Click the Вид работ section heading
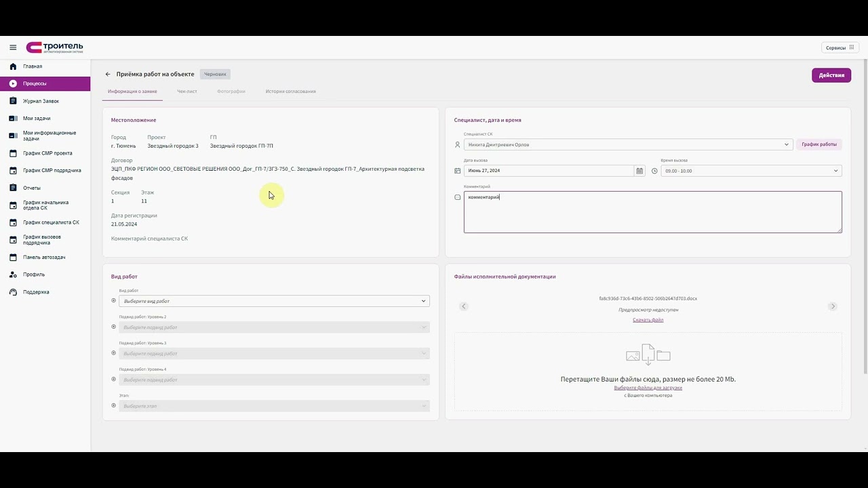This screenshot has height=488, width=868. tap(124, 277)
